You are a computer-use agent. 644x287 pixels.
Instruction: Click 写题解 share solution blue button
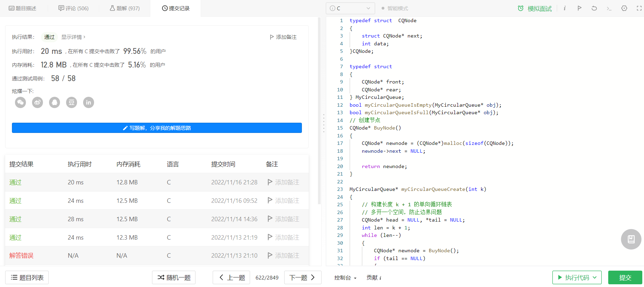click(x=157, y=128)
